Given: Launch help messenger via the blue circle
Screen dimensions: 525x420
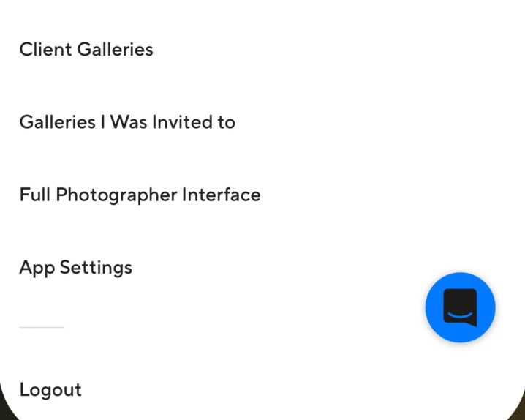Looking at the screenshot, I should 460,307.
